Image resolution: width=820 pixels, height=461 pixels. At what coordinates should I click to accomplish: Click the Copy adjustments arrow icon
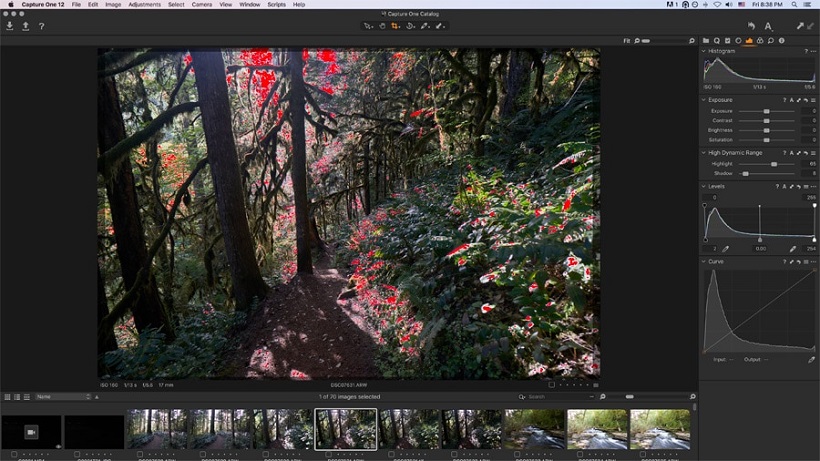(x=800, y=26)
